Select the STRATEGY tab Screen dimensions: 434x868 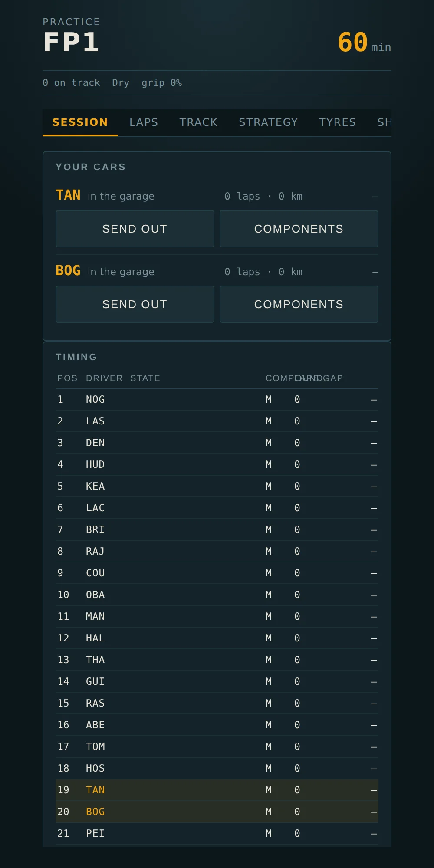(x=268, y=122)
